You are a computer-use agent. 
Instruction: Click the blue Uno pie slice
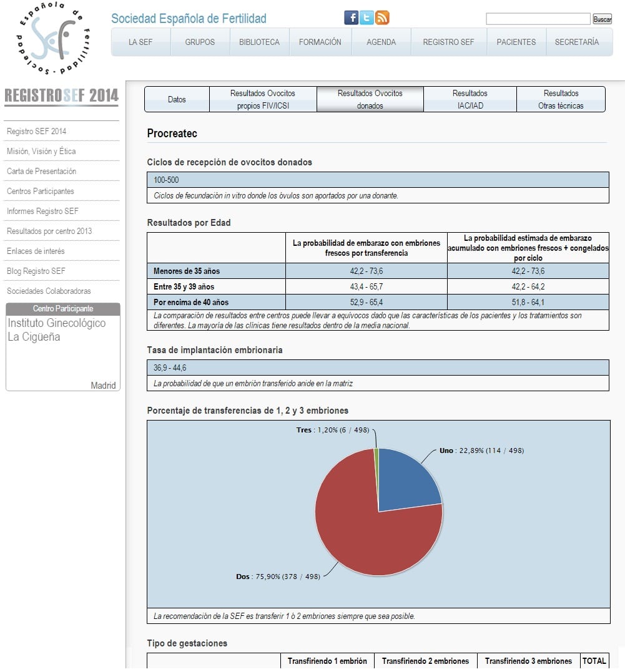pyautogui.click(x=405, y=482)
